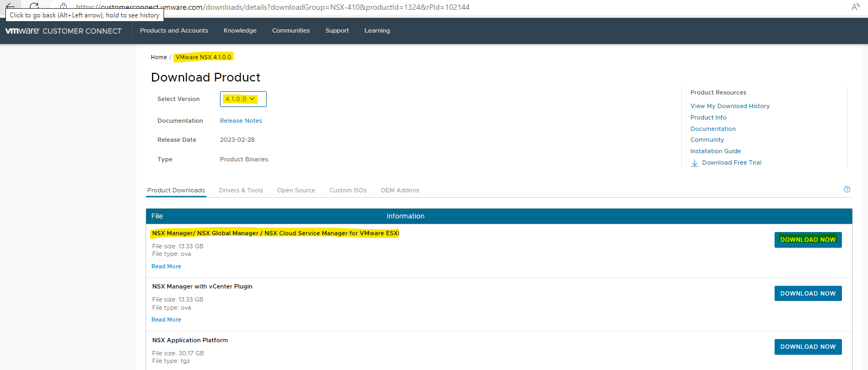Click the browser address bar URL
The width and height of the screenshot is (868, 370).
pyautogui.click(x=273, y=7)
